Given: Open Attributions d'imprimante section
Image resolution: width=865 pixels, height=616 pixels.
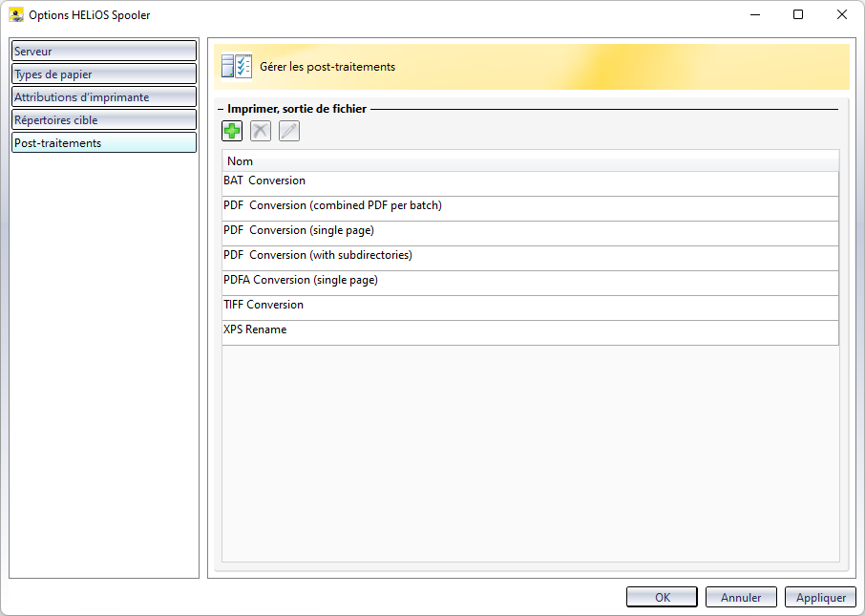Looking at the screenshot, I should (104, 96).
